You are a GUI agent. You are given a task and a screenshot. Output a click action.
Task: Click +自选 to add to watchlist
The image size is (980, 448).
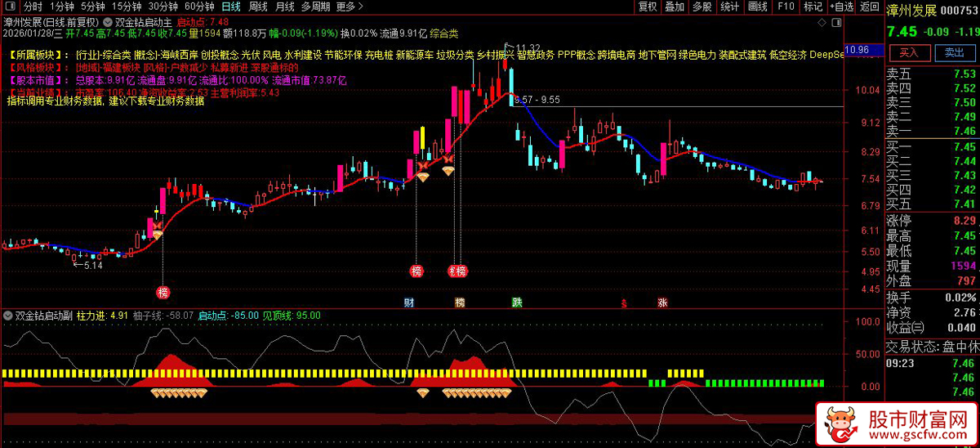tap(841, 7)
